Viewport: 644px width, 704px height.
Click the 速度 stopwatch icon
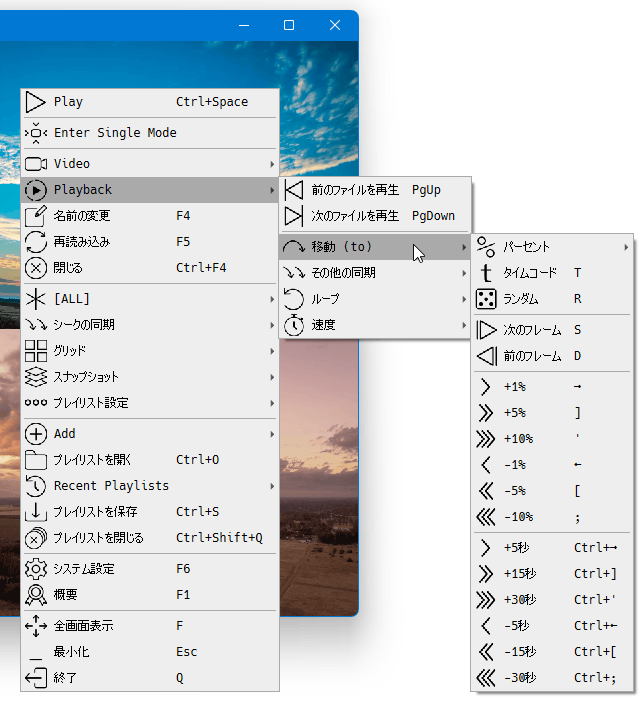click(x=294, y=325)
